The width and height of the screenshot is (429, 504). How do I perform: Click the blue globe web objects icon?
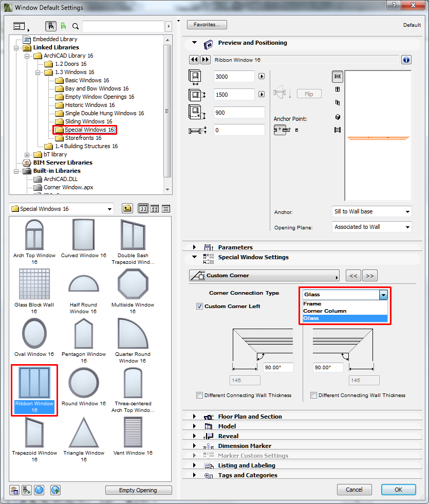tap(39, 490)
